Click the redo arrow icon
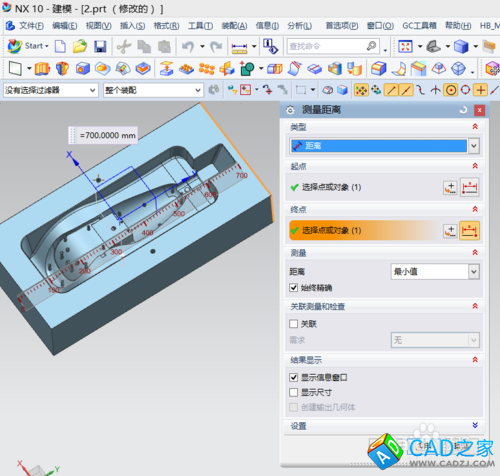 click(216, 46)
